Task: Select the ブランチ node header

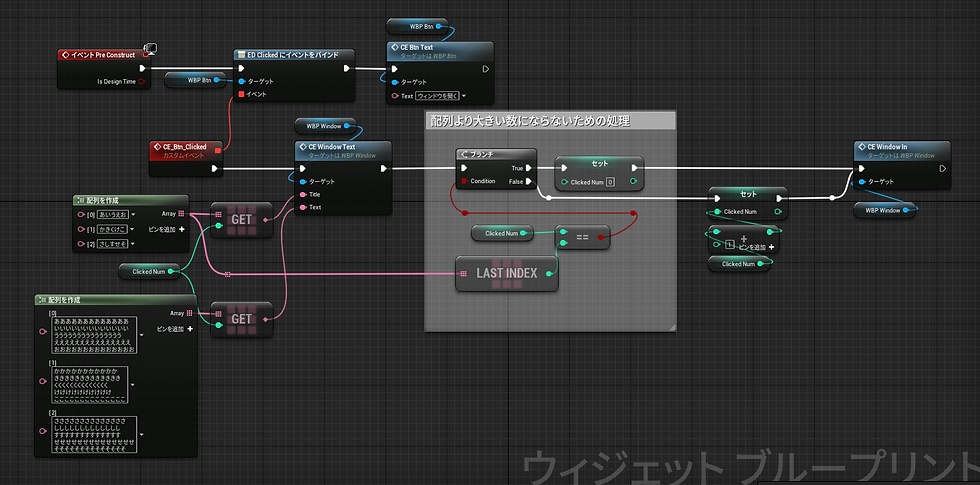Action: tap(496, 154)
